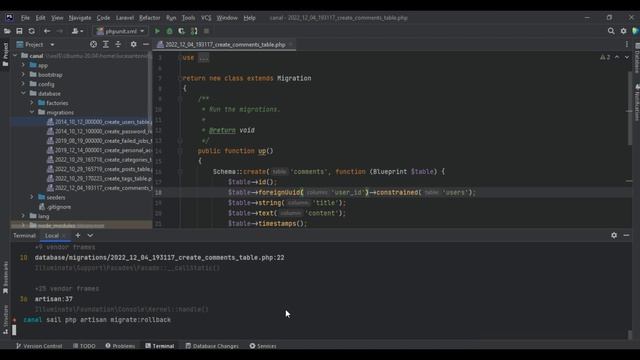Open phpunit.xml run configuration dropdown

click(x=121, y=31)
